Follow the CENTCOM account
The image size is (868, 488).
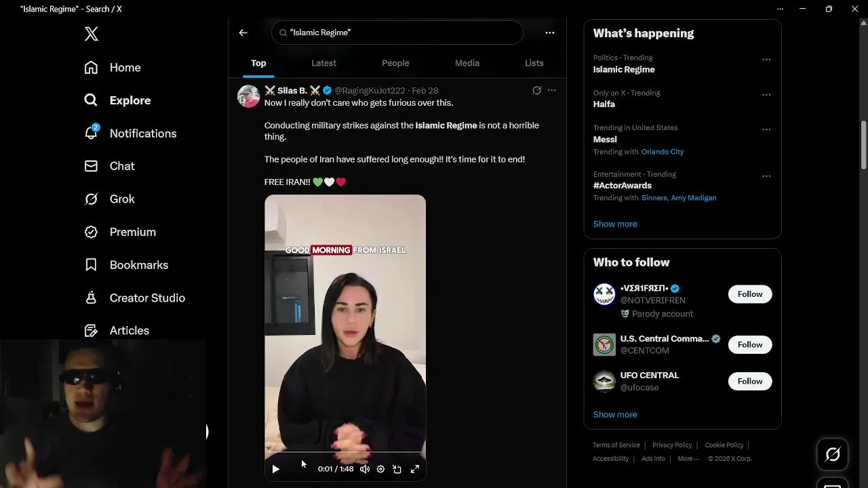(x=750, y=344)
